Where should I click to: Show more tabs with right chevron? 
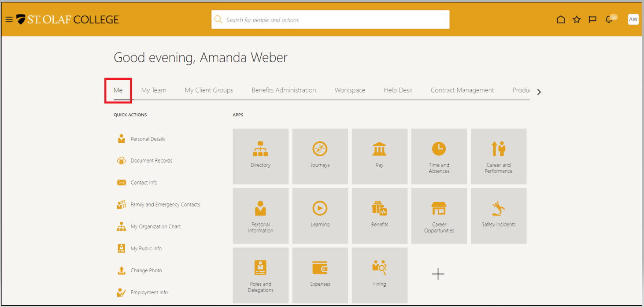coord(539,92)
